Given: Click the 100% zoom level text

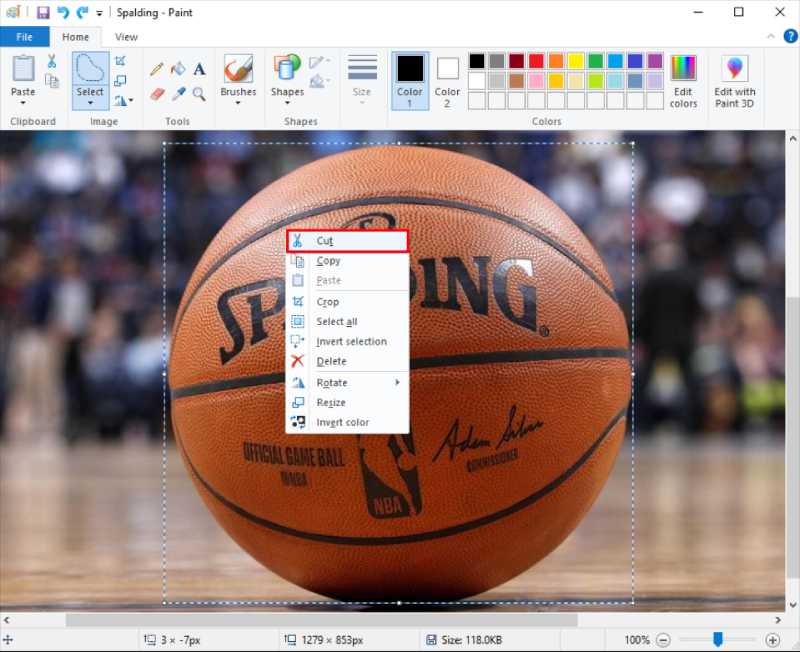Looking at the screenshot, I should [x=637, y=640].
